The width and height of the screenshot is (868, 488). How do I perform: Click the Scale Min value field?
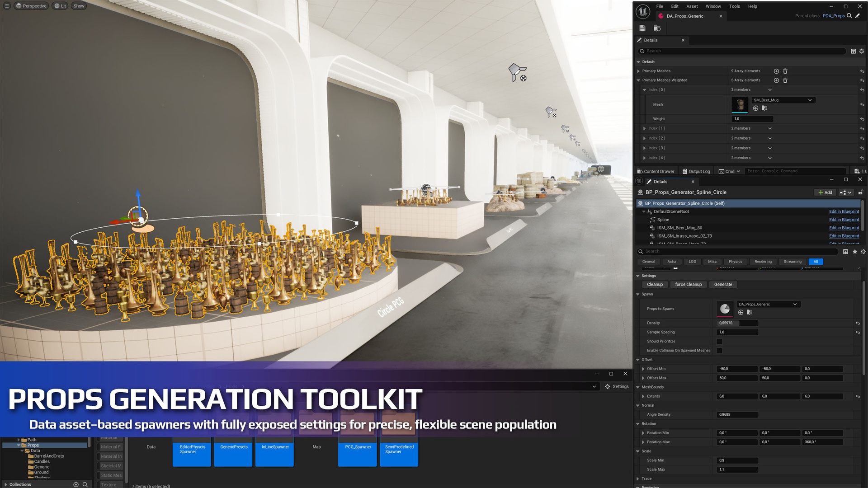click(x=737, y=460)
